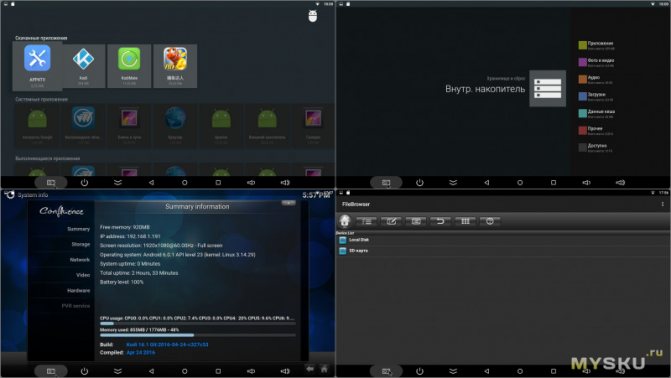This screenshot has height=378, width=671.
Task: Click the Android robot icon atop app list
Action: click(313, 16)
